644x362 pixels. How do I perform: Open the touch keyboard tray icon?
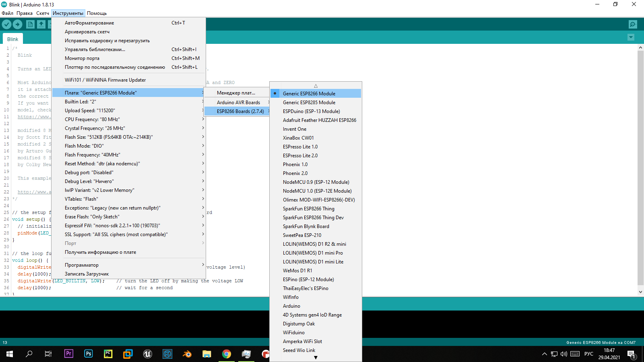575,354
